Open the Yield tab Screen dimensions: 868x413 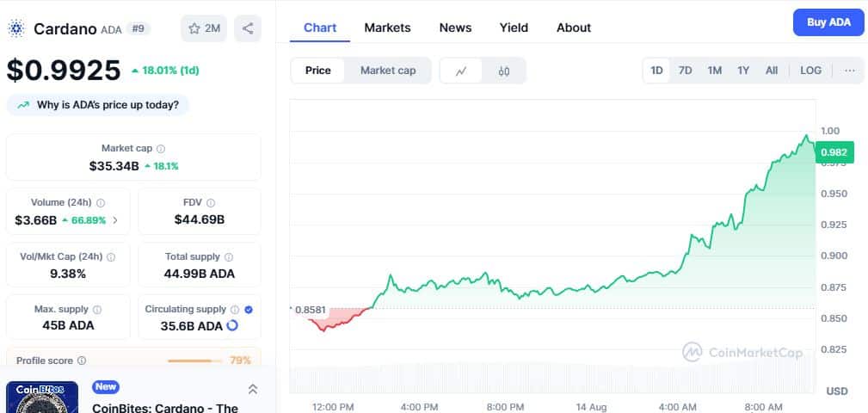(514, 28)
